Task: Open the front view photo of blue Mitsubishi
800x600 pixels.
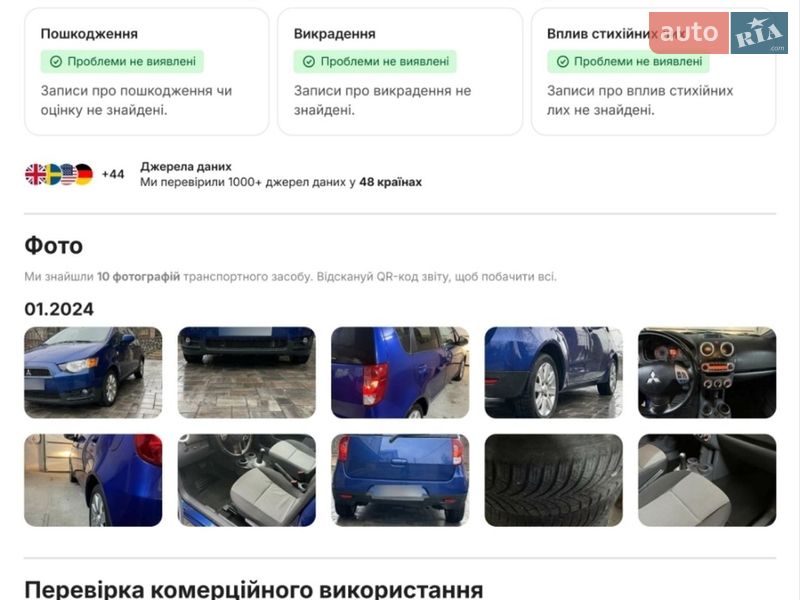Action: point(93,372)
